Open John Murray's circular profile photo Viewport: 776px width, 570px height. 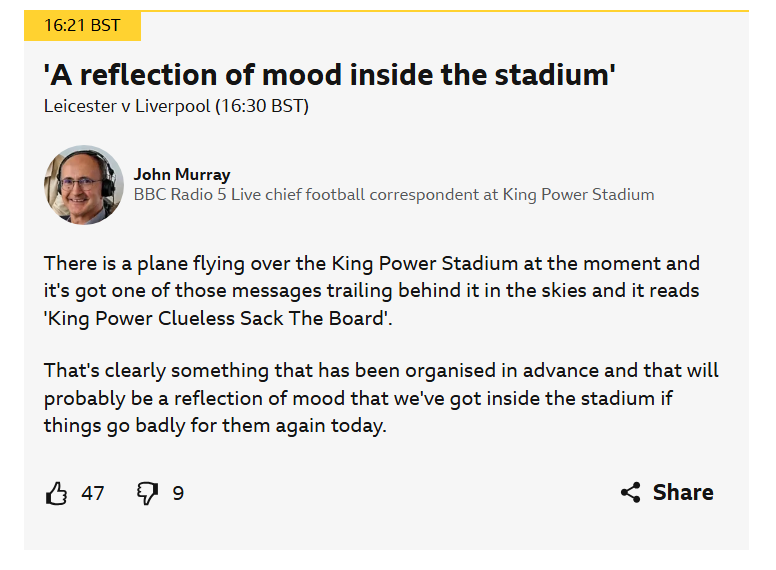click(x=84, y=185)
